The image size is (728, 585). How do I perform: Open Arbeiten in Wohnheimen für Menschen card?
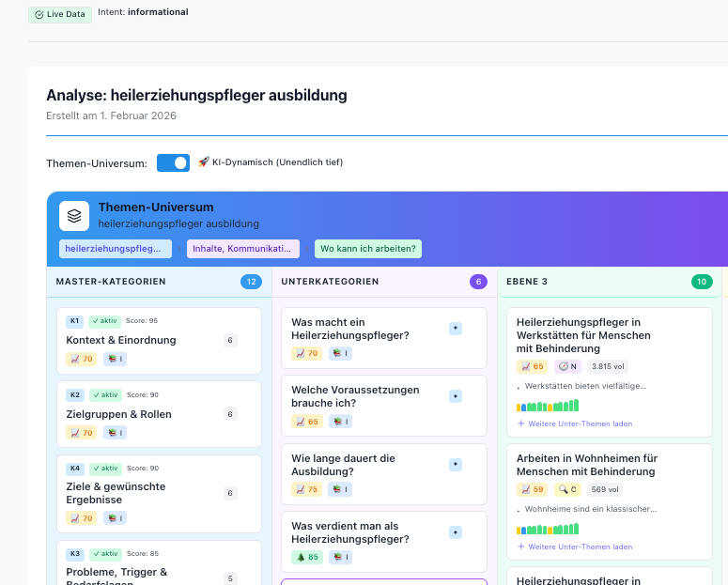click(609, 501)
